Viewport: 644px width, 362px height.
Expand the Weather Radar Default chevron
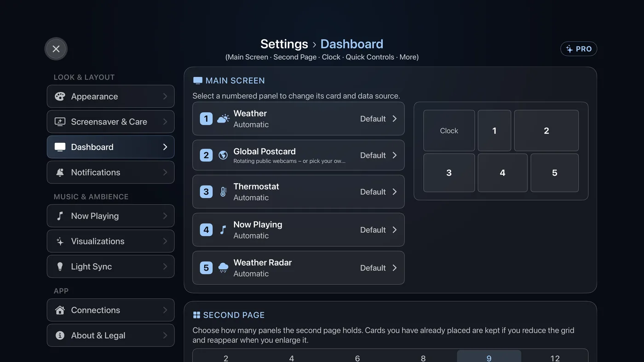(394, 268)
